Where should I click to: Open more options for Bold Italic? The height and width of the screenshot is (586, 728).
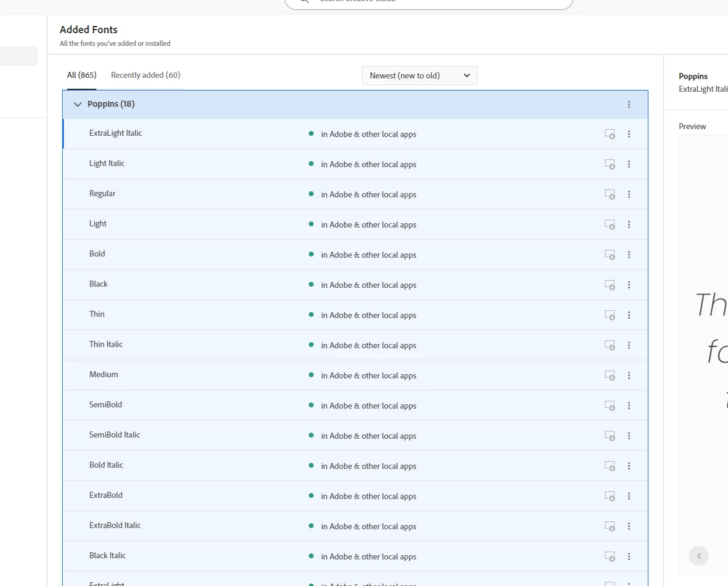point(629,466)
